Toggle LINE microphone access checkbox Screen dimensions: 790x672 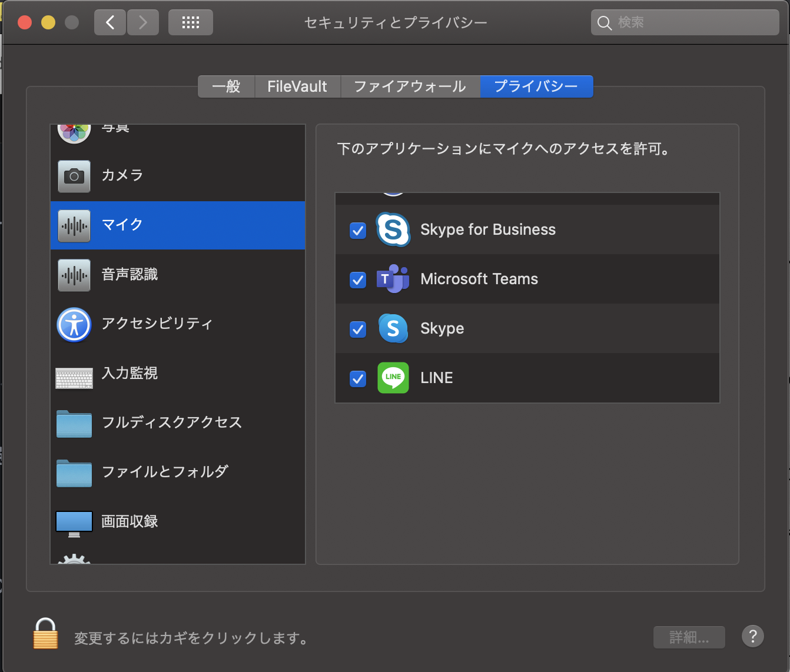click(358, 378)
